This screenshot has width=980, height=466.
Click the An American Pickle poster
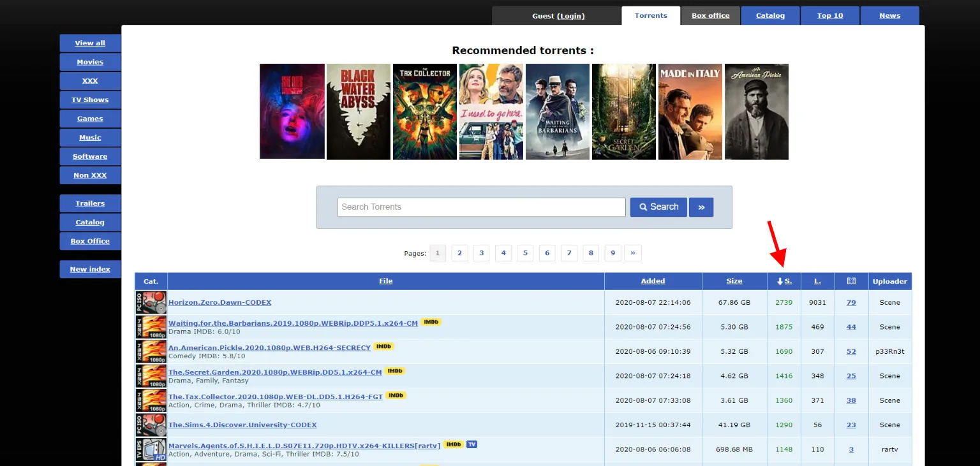tap(757, 112)
